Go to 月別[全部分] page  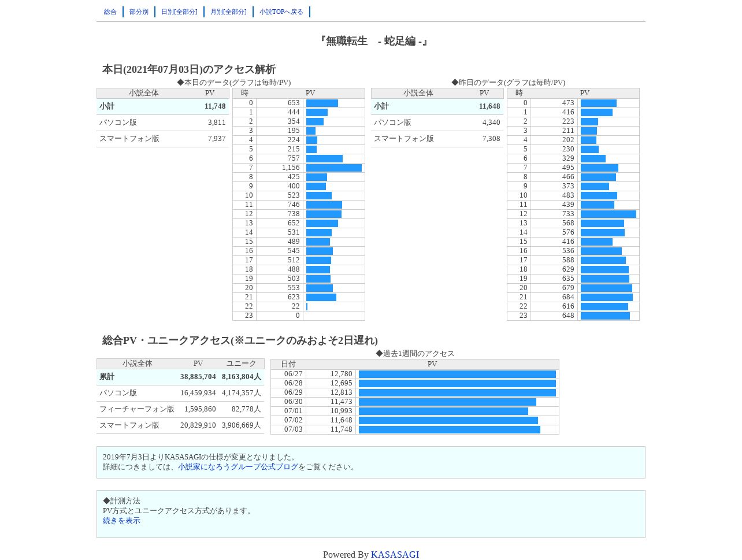click(228, 12)
